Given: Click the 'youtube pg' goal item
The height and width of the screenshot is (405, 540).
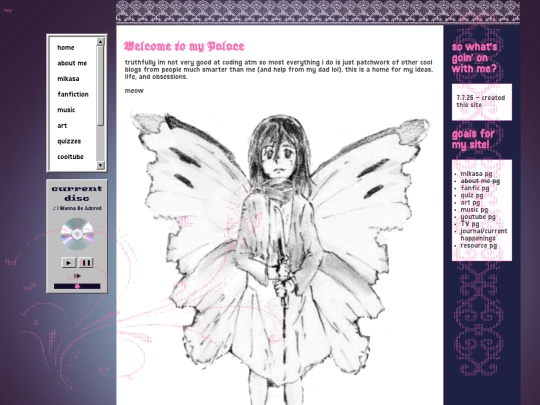Looking at the screenshot, I should pyautogui.click(x=478, y=217).
